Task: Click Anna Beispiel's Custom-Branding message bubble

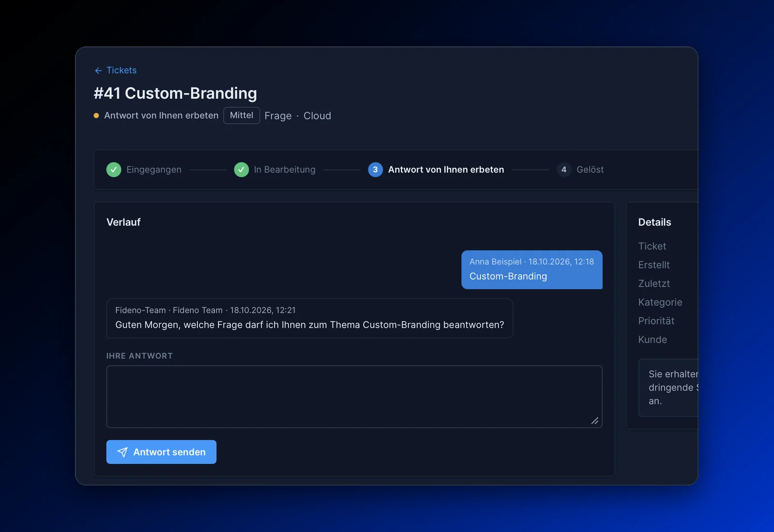Action: click(532, 269)
